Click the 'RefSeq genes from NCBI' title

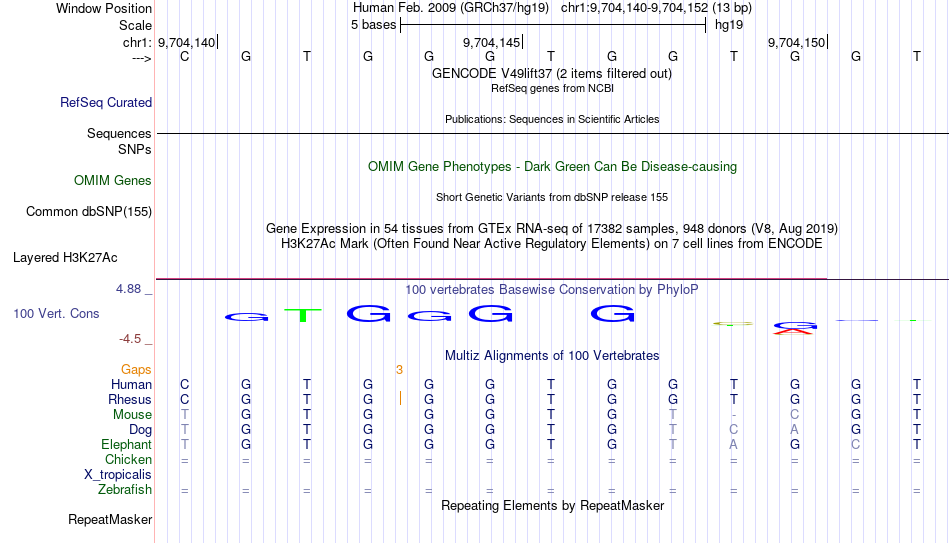[x=553, y=88]
